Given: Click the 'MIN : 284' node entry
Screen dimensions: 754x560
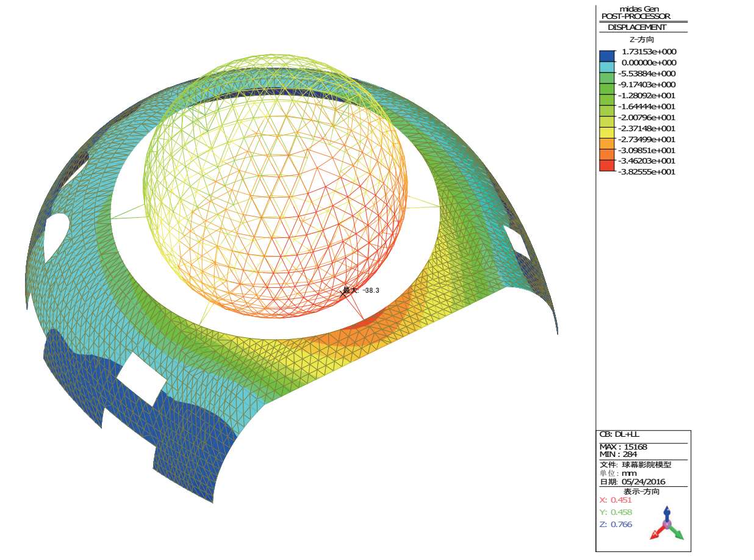Looking at the screenshot, I should click(x=619, y=454).
